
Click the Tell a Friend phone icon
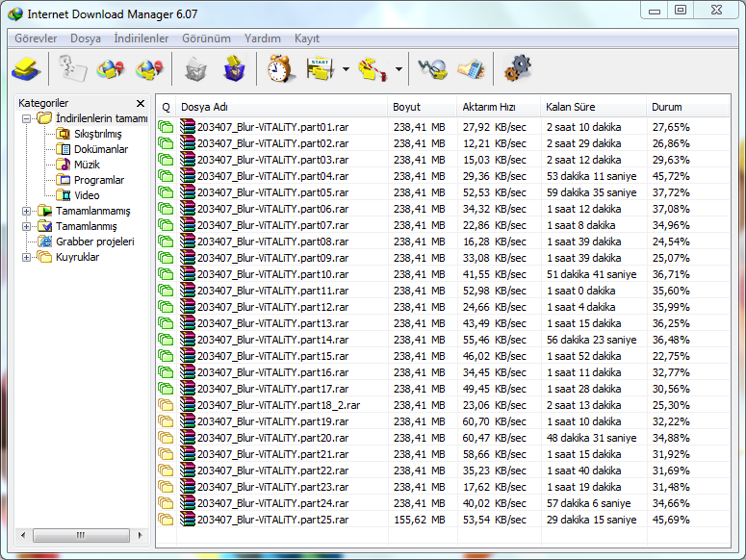pos(471,69)
